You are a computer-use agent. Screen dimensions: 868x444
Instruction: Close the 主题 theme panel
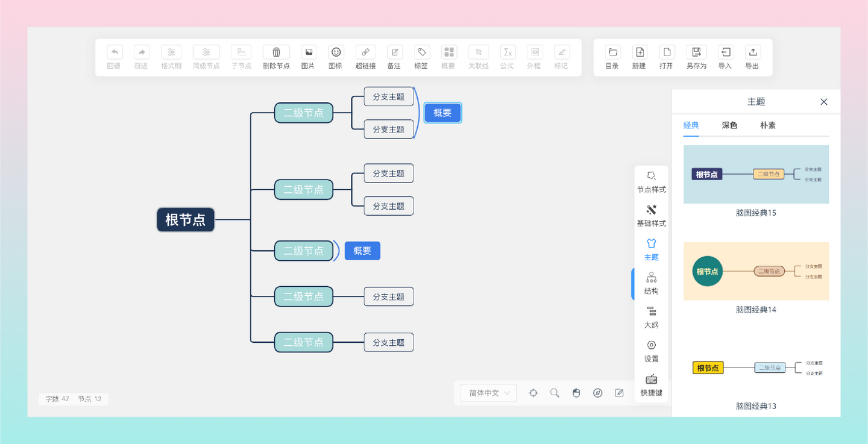[x=823, y=102]
